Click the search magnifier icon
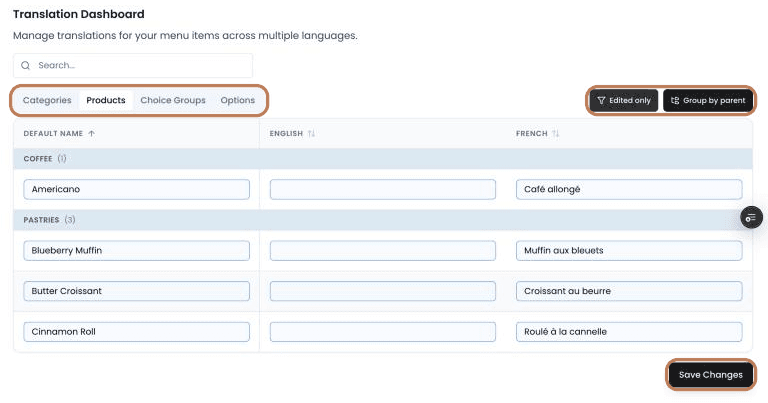Image resolution: width=768 pixels, height=403 pixels. [x=25, y=65]
